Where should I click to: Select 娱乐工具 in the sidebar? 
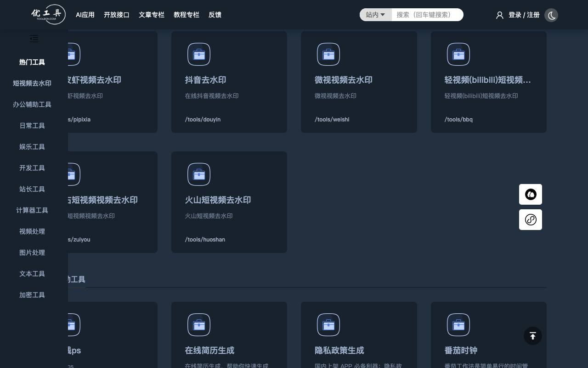pyautogui.click(x=32, y=147)
